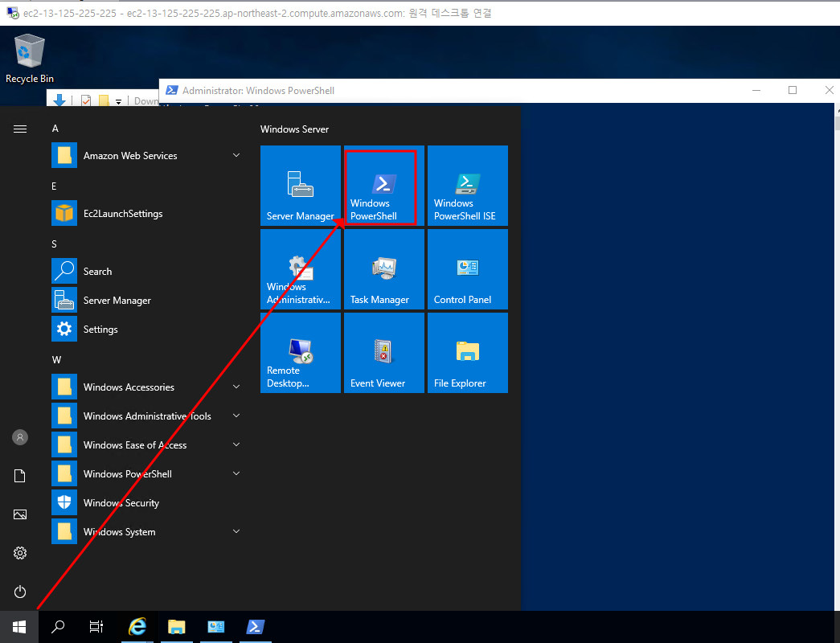Open Windows Security in the app list
The height and width of the screenshot is (643, 840).
click(147, 503)
